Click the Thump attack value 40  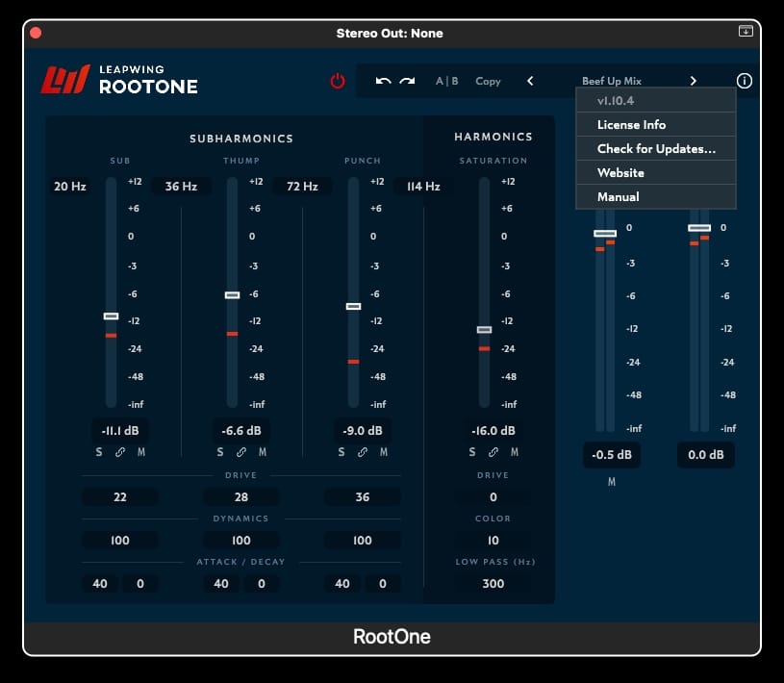point(221,584)
